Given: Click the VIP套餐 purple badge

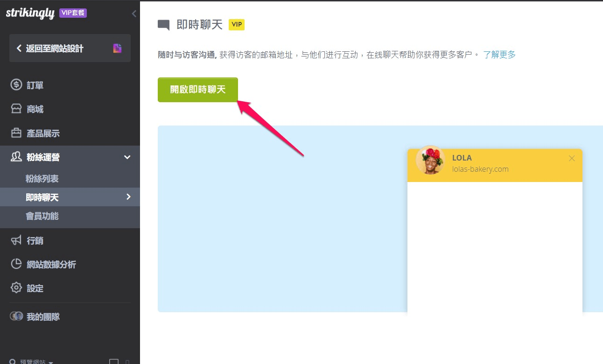Looking at the screenshot, I should (72, 13).
